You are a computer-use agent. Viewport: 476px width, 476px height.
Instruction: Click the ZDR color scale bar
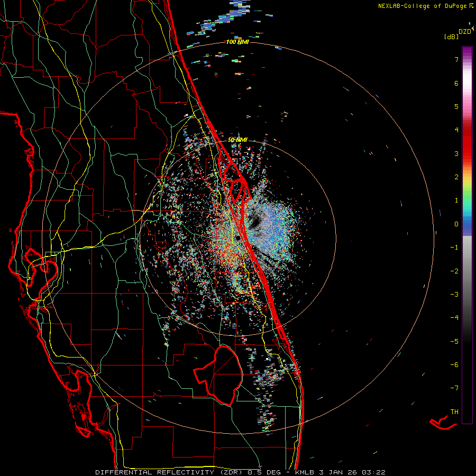[x=467, y=235]
